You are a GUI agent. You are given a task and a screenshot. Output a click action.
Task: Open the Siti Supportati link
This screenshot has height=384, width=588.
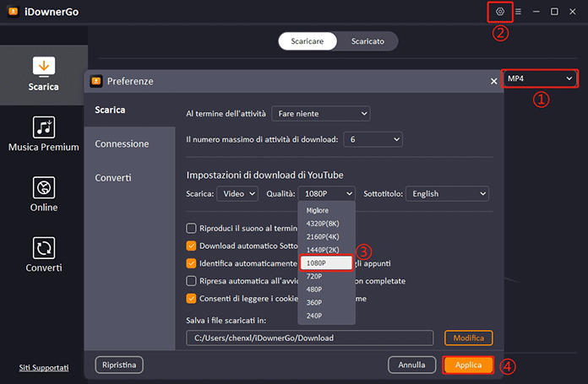tap(44, 368)
